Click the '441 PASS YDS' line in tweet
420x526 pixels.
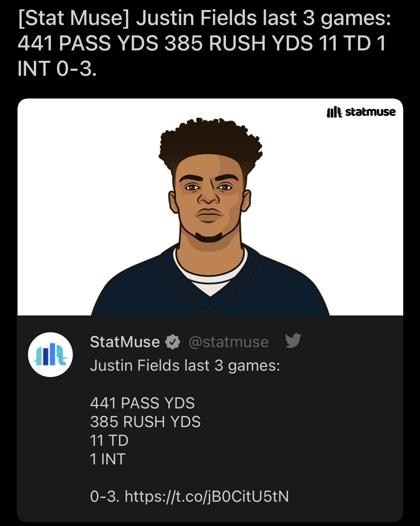[x=142, y=403]
